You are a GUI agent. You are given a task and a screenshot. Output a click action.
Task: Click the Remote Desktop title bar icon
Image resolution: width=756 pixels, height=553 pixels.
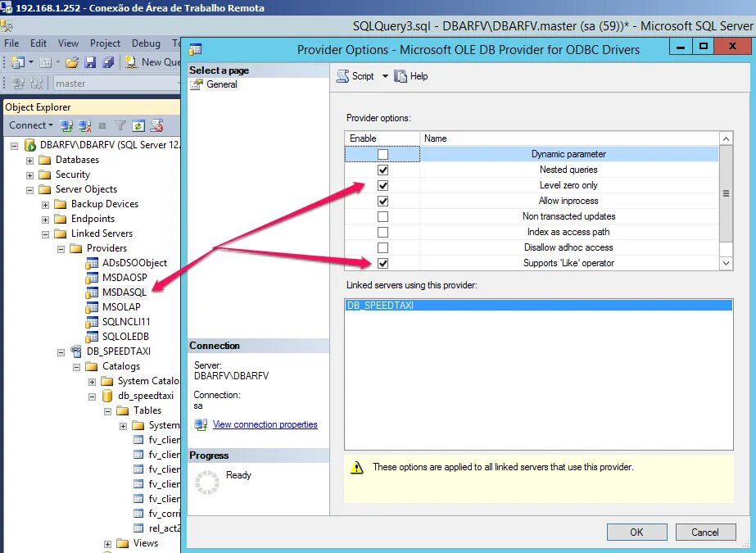tap(7, 7)
